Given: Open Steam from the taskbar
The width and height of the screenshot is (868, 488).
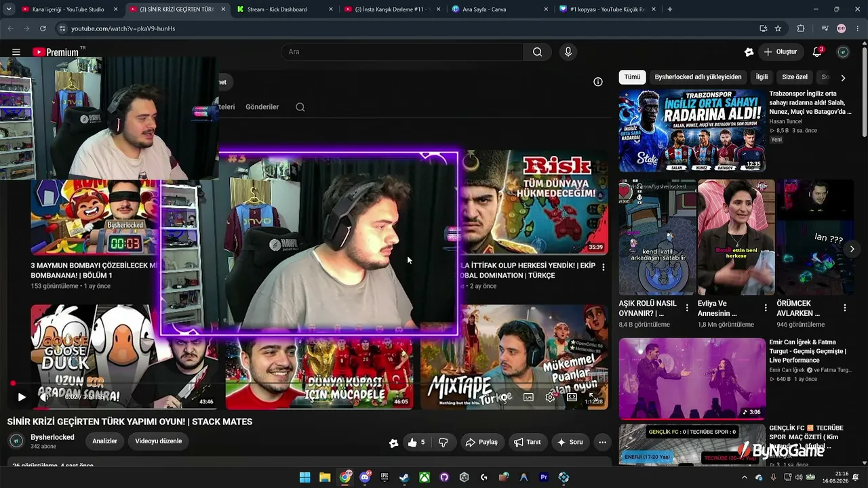Looking at the screenshot, I should 404,477.
